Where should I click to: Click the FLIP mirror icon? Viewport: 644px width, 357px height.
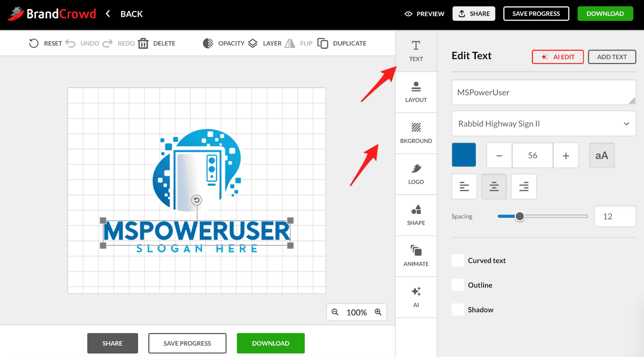coord(290,43)
